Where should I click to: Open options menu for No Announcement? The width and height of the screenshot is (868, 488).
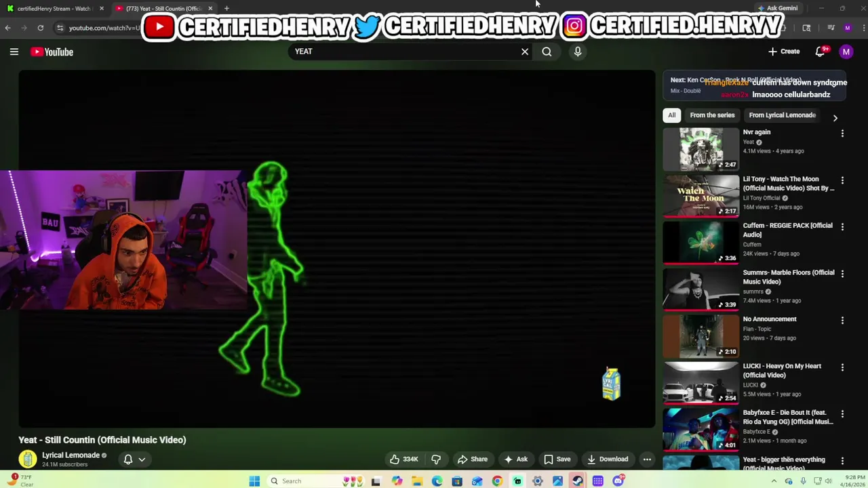[842, 321]
